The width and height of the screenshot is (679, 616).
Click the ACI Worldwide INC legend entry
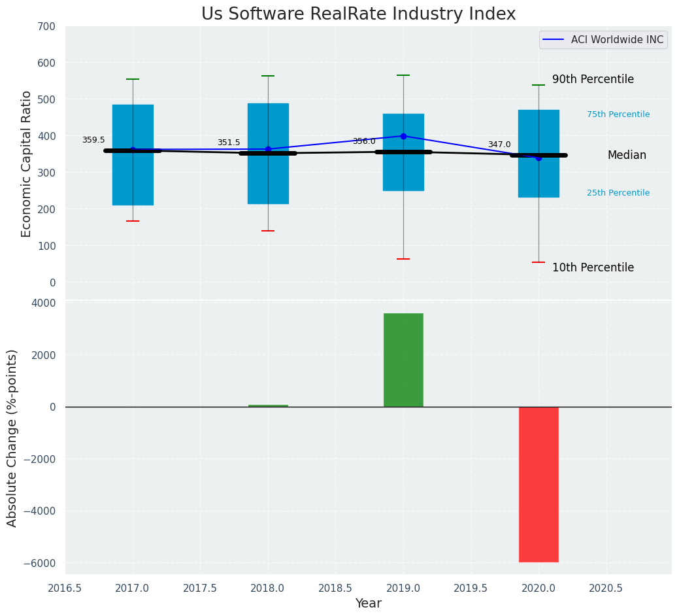(617, 40)
